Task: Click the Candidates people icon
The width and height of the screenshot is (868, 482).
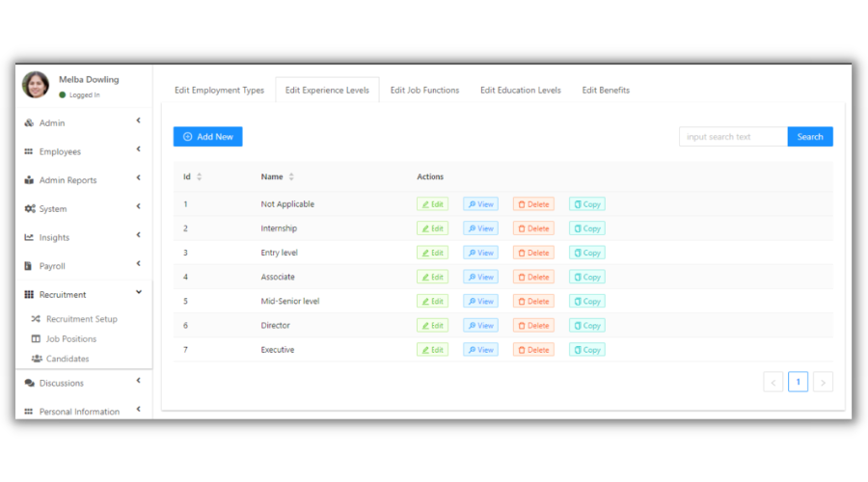Action: coord(37,359)
